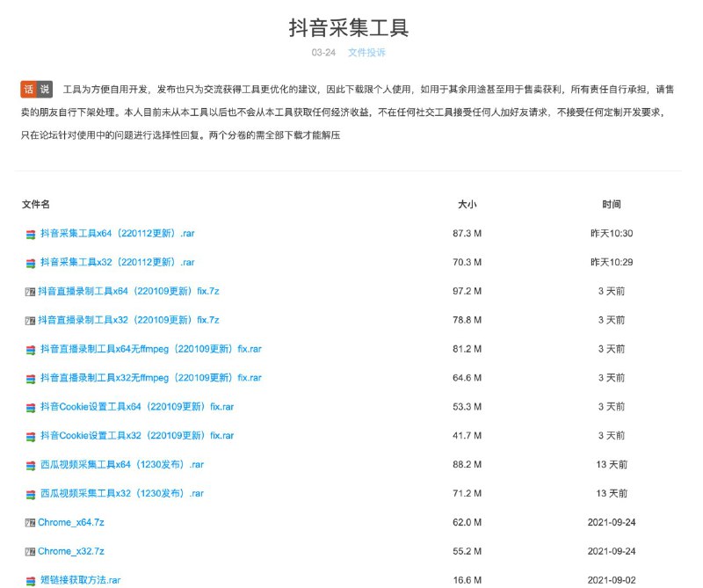This screenshot has width=703, height=588.
Task: Click the 70.3 M size value
Action: click(467, 262)
